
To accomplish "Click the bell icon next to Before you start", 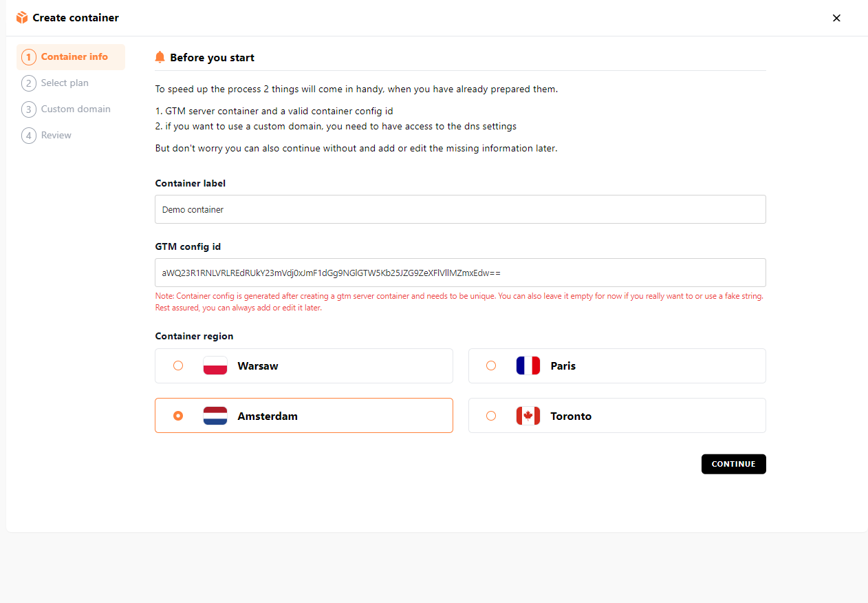I will [160, 57].
